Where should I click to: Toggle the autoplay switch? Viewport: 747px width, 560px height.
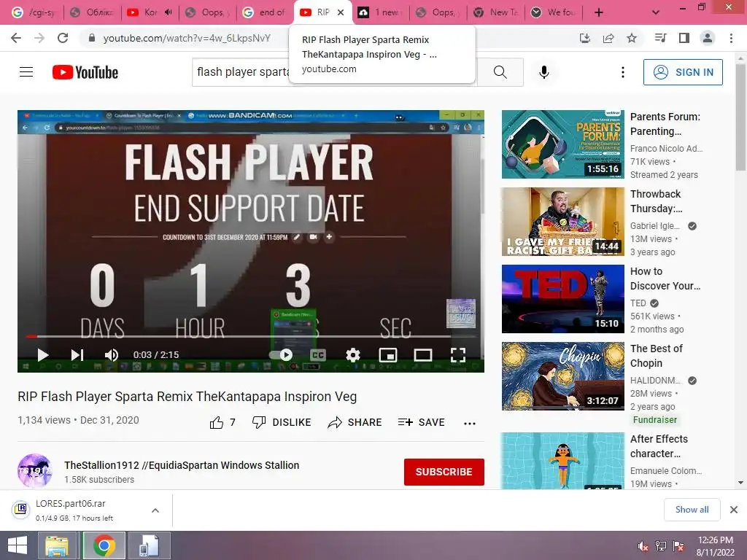pos(281,355)
